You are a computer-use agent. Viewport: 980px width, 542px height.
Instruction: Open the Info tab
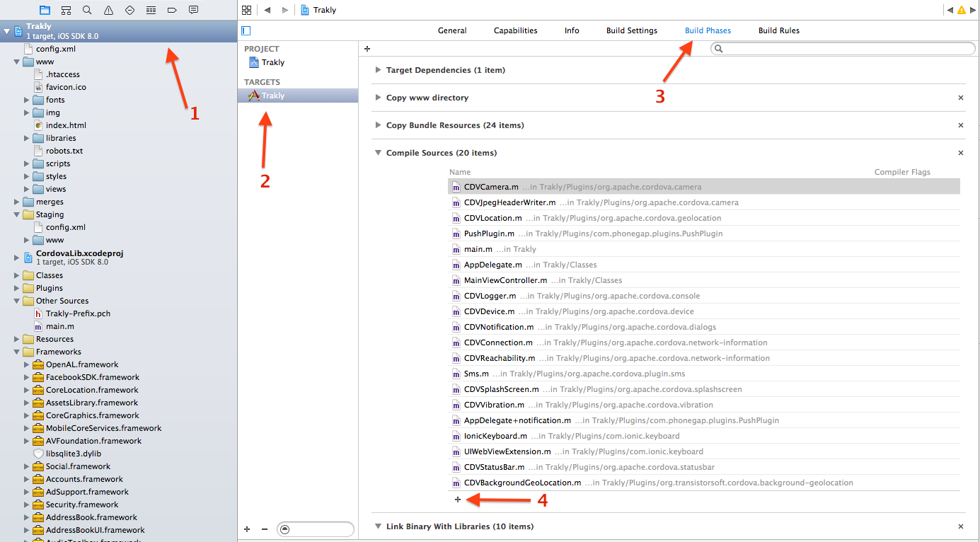coord(572,30)
